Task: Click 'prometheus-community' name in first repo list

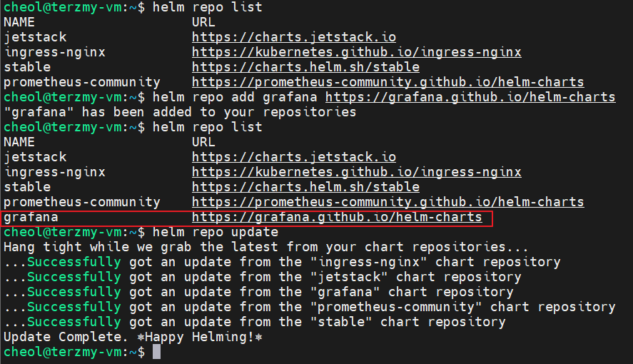Action: pyautogui.click(x=82, y=82)
